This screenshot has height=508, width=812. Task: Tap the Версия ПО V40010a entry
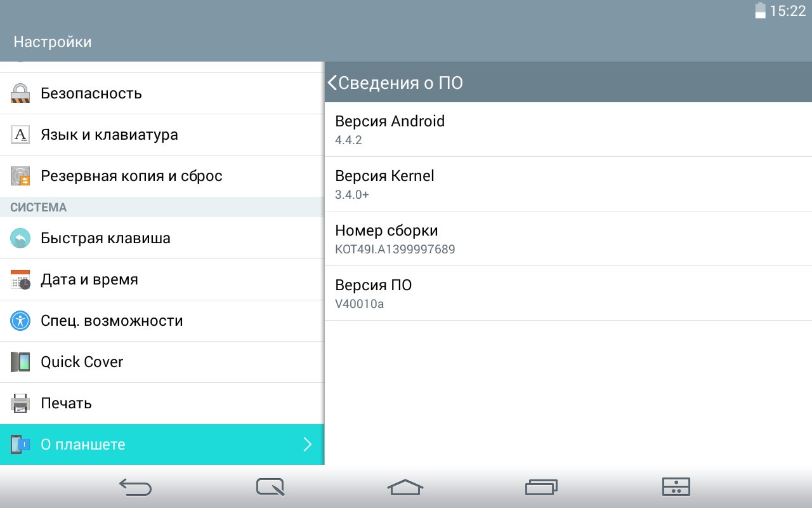coord(568,293)
